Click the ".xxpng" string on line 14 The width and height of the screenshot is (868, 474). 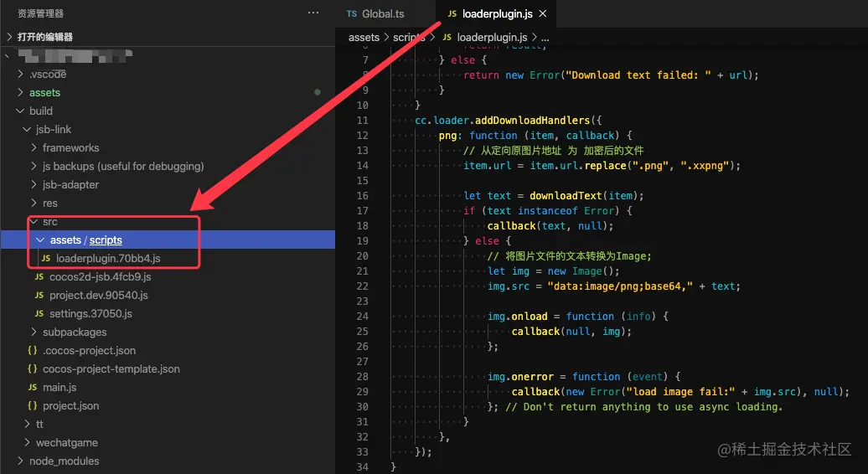pos(705,165)
